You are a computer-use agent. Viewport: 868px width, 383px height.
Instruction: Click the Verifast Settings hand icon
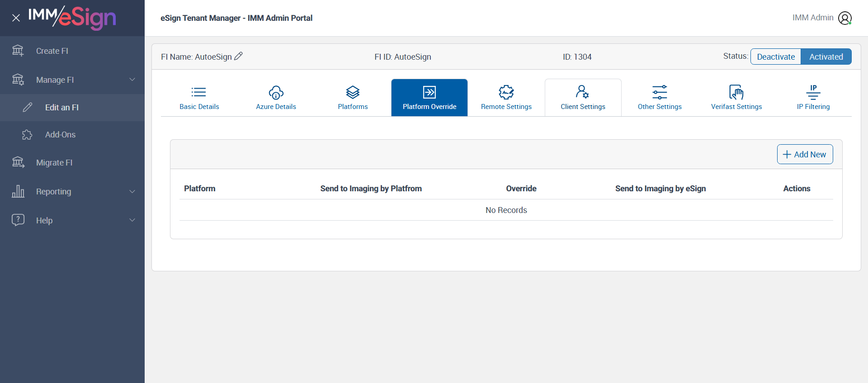click(736, 92)
